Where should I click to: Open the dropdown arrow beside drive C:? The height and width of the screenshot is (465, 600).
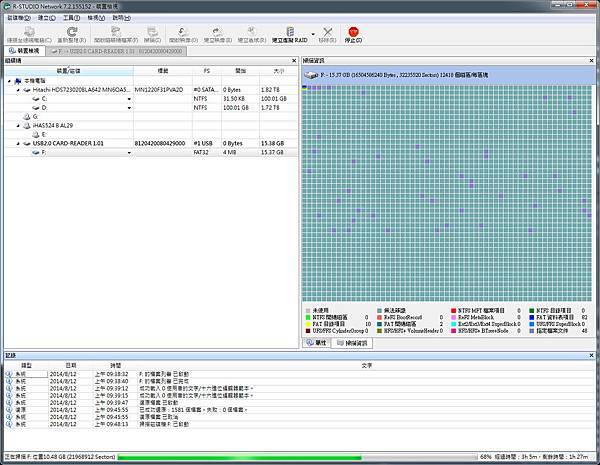(131, 99)
